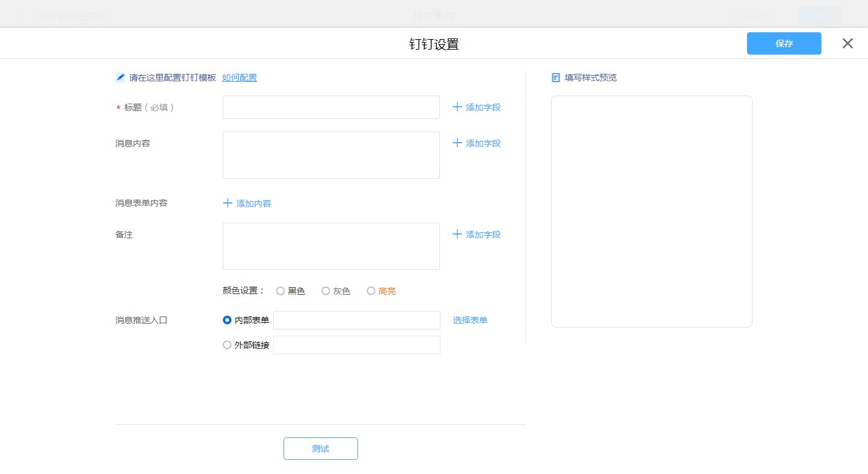Click the plus icon beside the 备注 box

tap(457, 235)
